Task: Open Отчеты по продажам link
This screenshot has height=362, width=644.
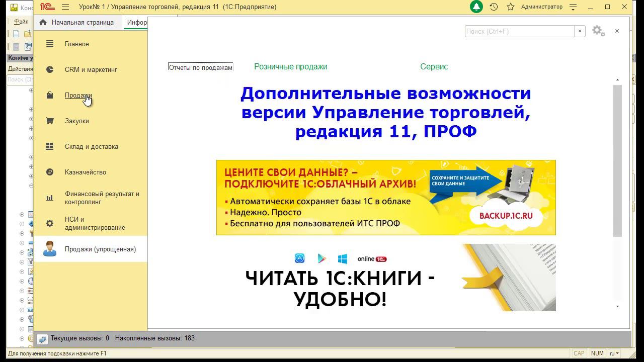Action: point(201,67)
